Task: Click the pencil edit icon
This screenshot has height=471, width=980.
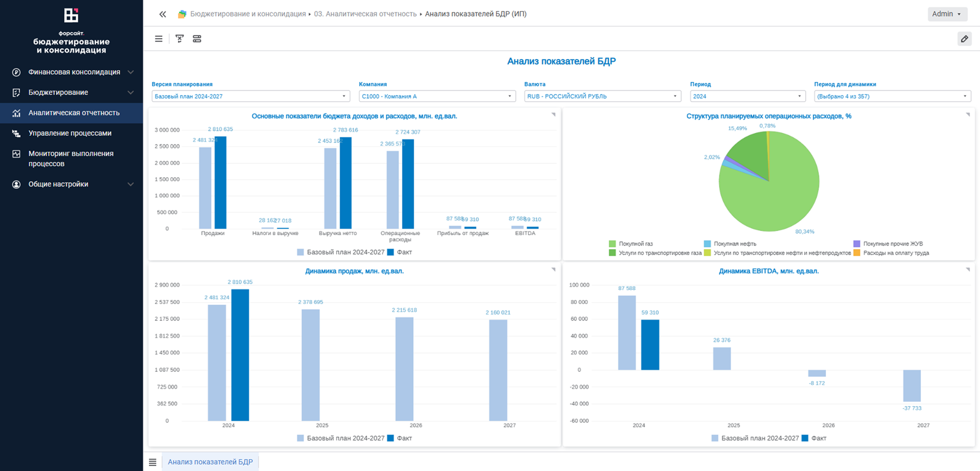Action: point(964,39)
